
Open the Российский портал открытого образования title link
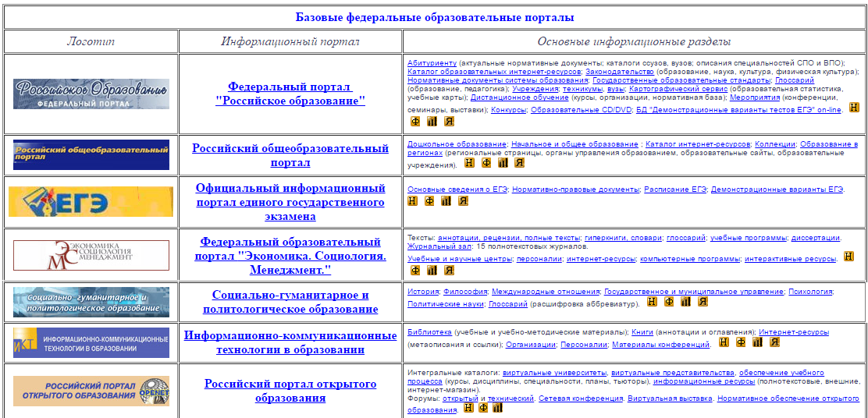coord(290,391)
